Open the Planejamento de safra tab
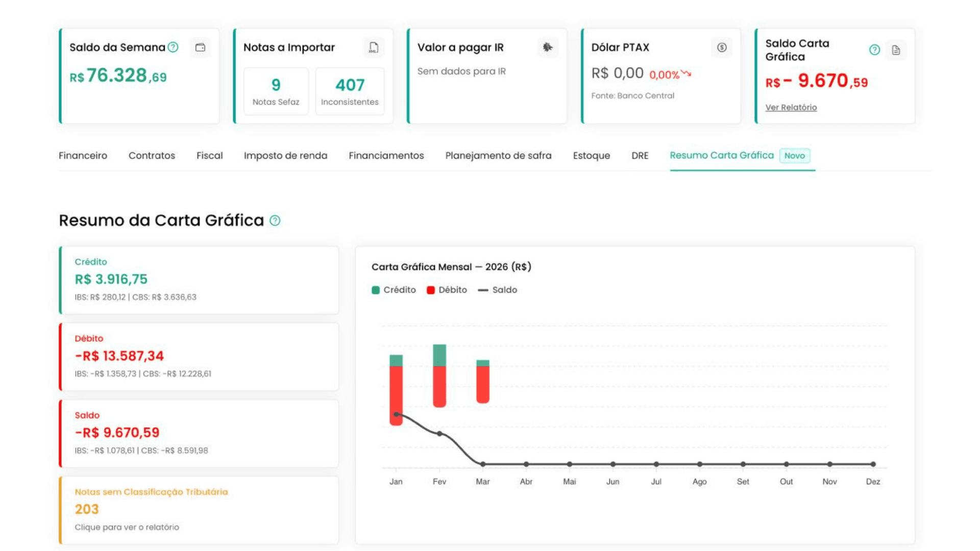Screen dimensions: 980x551 498,156
